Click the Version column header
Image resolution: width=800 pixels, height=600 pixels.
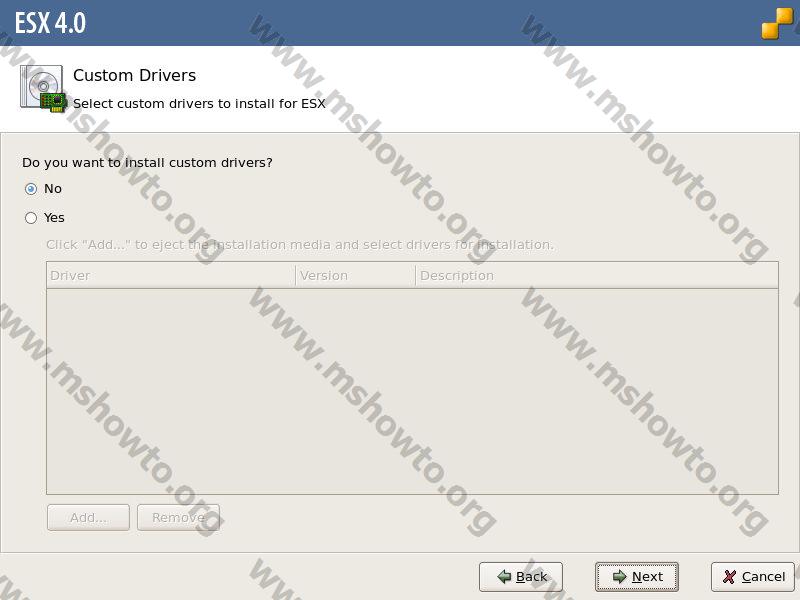(x=356, y=276)
